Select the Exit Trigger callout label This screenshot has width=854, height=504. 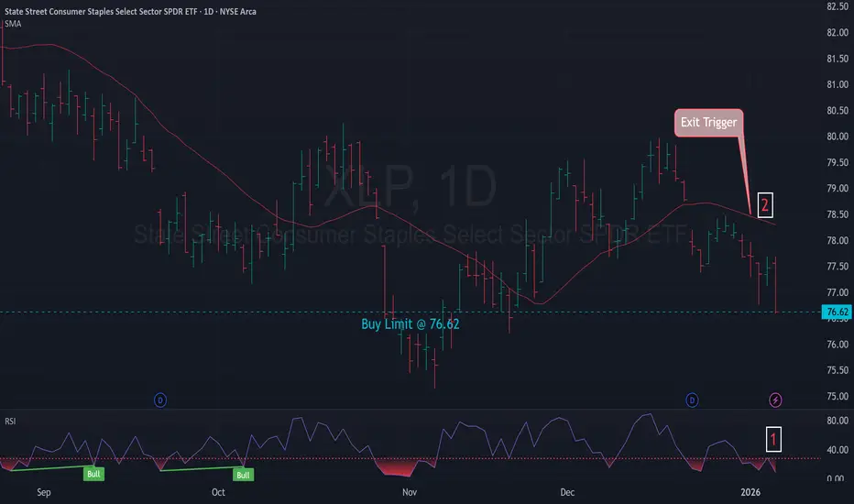coord(708,123)
